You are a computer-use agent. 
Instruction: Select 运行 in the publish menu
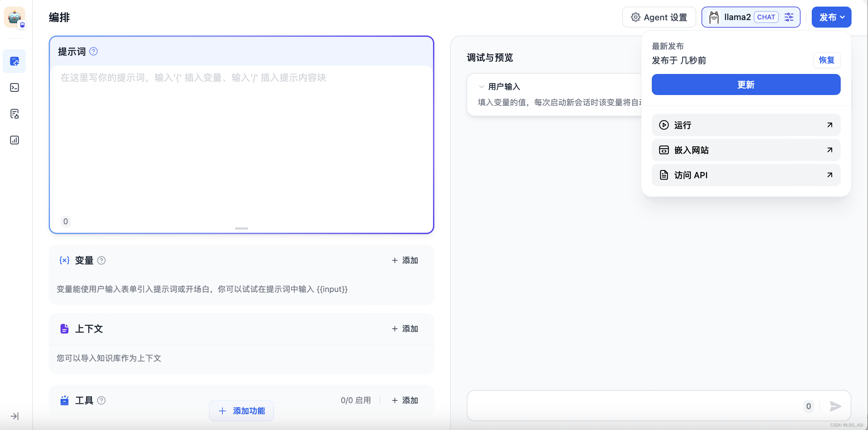(x=746, y=125)
